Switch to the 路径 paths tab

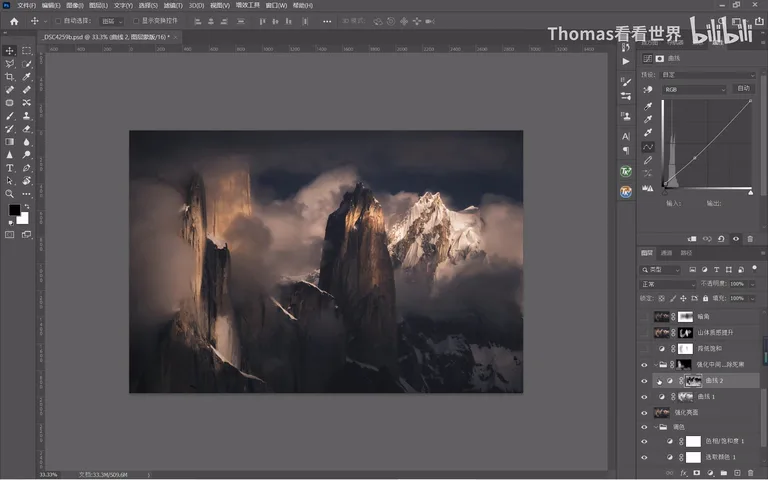point(686,253)
